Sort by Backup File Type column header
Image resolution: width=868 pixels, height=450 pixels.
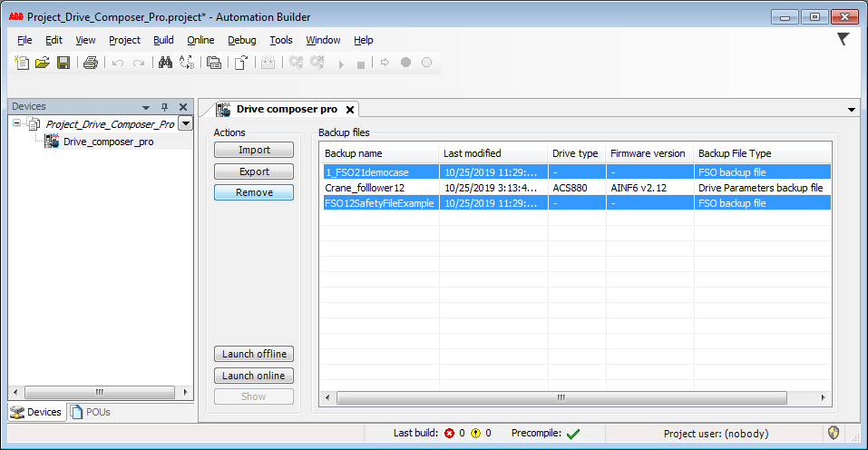pos(762,153)
